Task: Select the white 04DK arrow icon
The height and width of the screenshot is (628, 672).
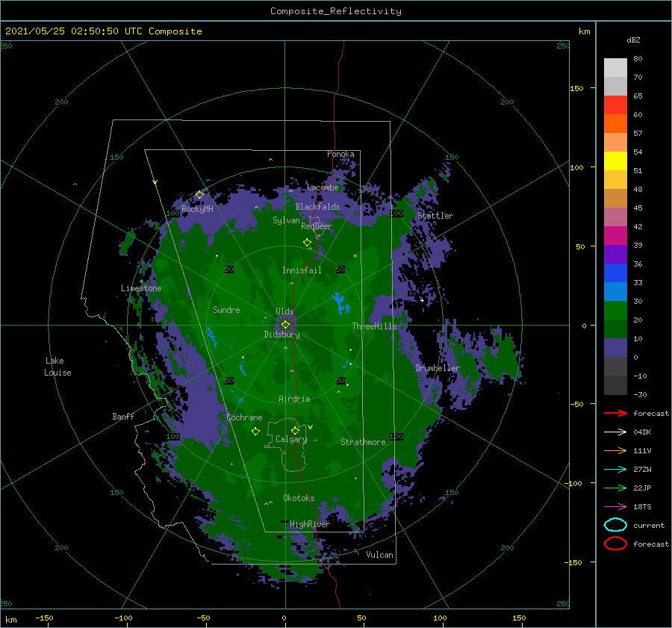Action: (x=615, y=432)
